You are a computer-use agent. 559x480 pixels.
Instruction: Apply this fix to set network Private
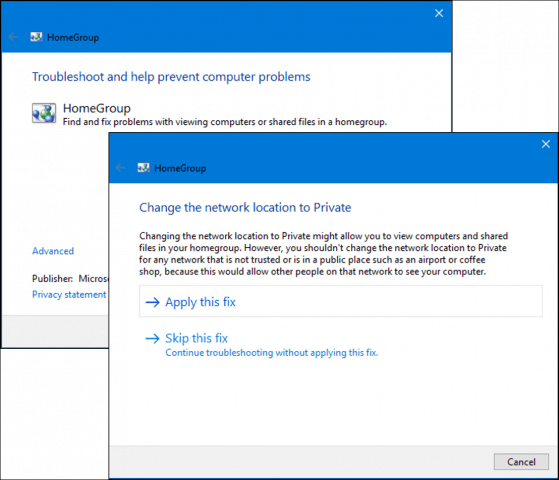341,301
